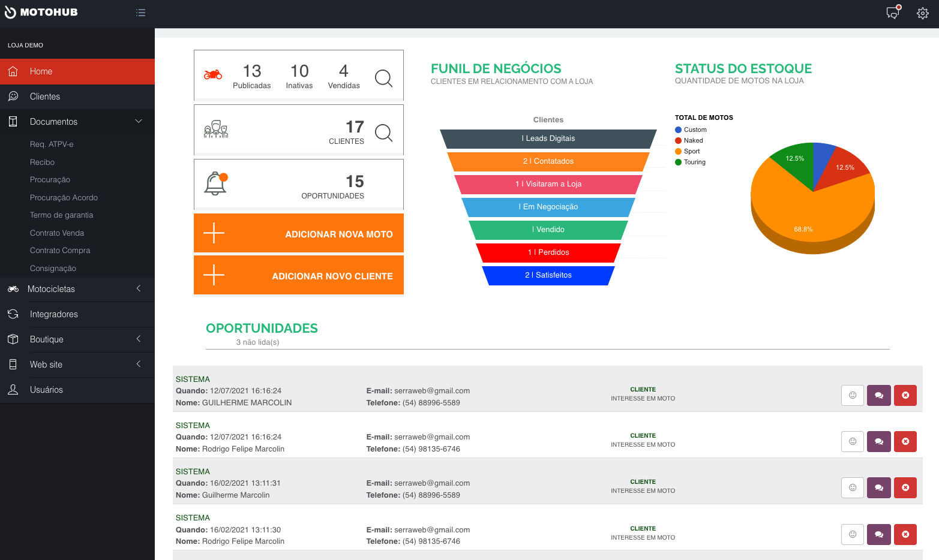
Task: Click the magnifier icon in the Clientes card
Action: point(383,132)
